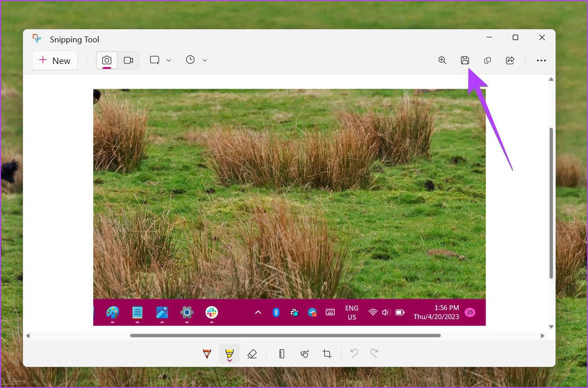Click Notepad icon in captured taskbar
This screenshot has height=388, width=588.
(137, 312)
